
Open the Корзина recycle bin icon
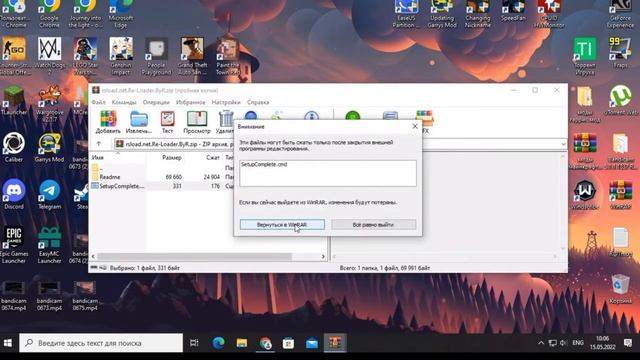click(x=620, y=289)
